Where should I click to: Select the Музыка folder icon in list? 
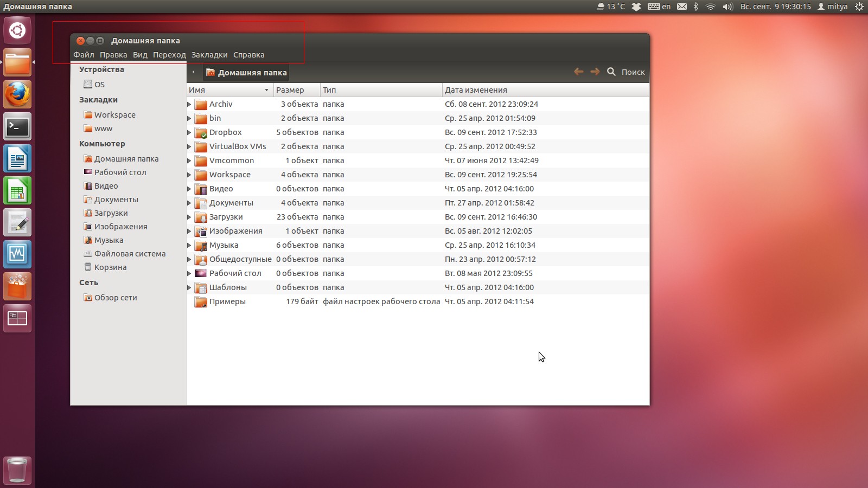201,245
